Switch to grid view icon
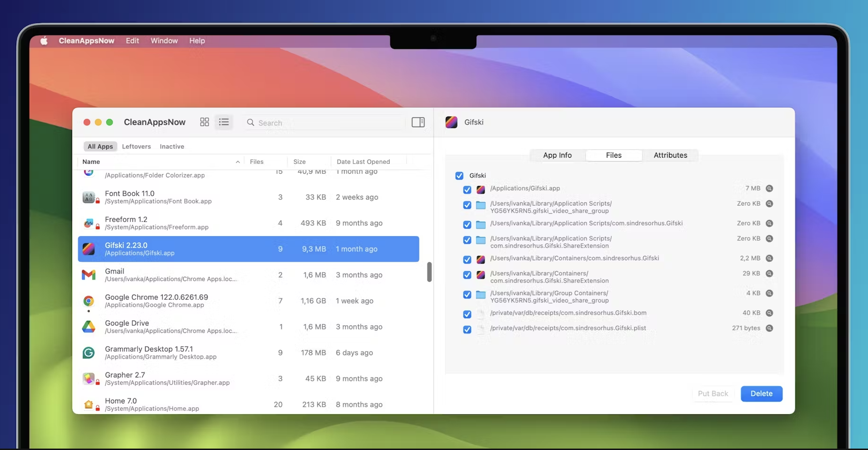Viewport: 868px width, 450px height. coord(205,122)
